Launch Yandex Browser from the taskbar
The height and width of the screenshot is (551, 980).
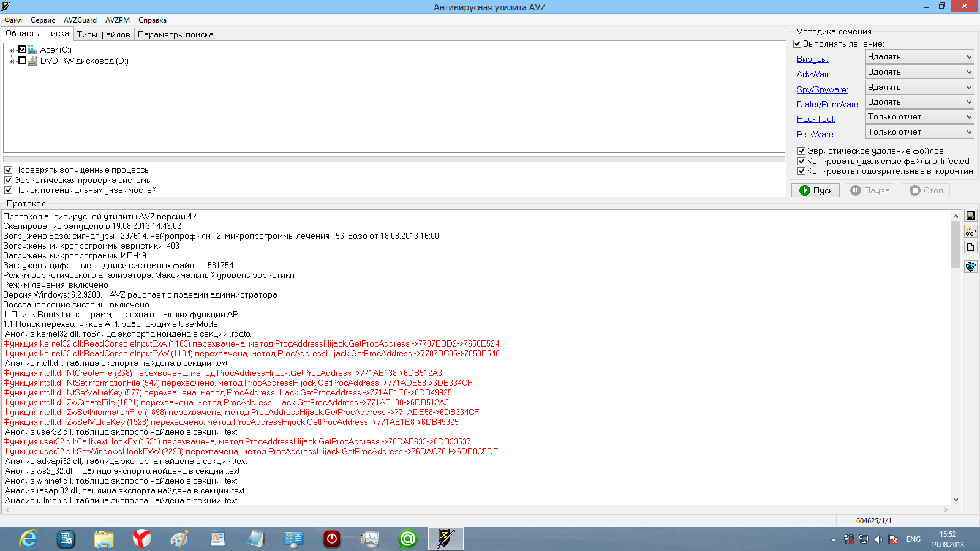pyautogui.click(x=142, y=539)
